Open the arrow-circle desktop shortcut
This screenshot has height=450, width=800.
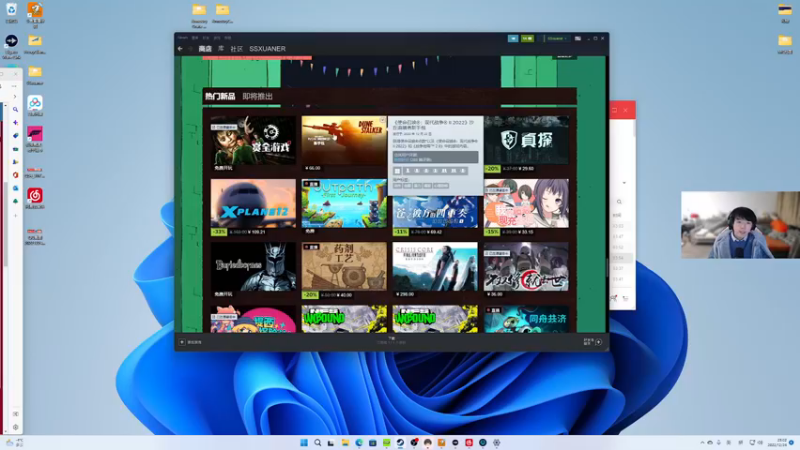point(11,46)
